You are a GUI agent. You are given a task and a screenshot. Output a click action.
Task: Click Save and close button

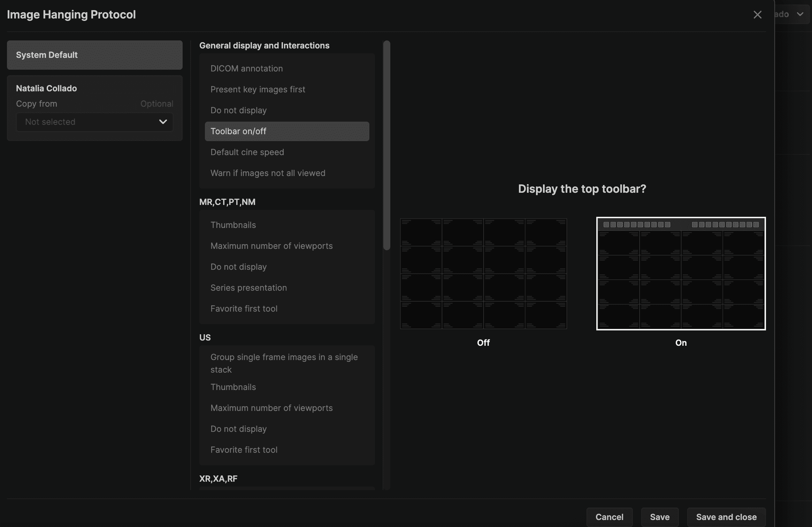click(726, 517)
